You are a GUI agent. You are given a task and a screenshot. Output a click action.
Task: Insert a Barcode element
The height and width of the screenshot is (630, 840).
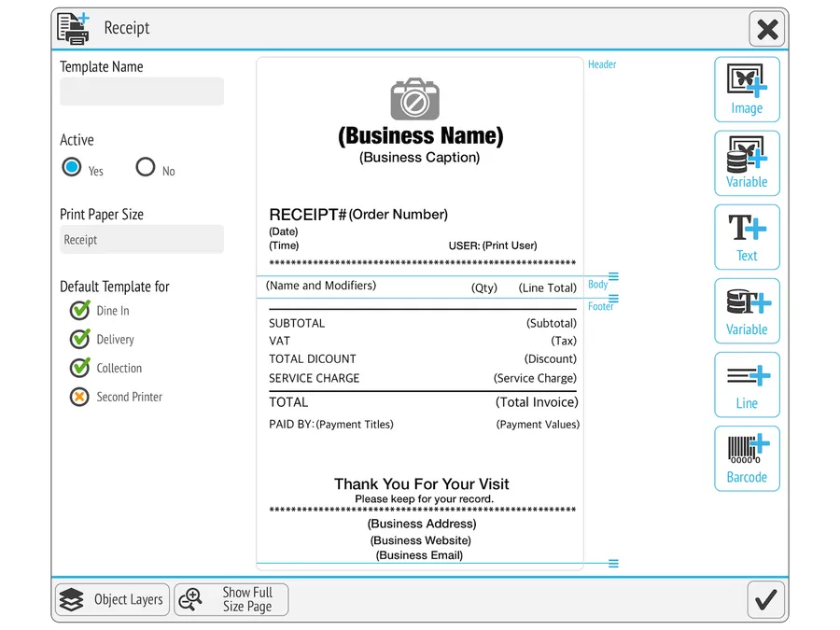747,458
